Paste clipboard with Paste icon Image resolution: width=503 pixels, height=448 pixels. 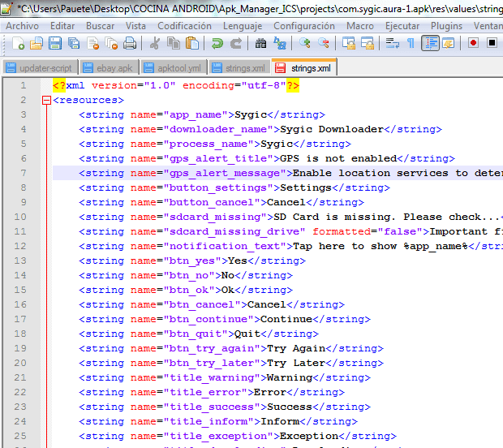[x=192, y=43]
